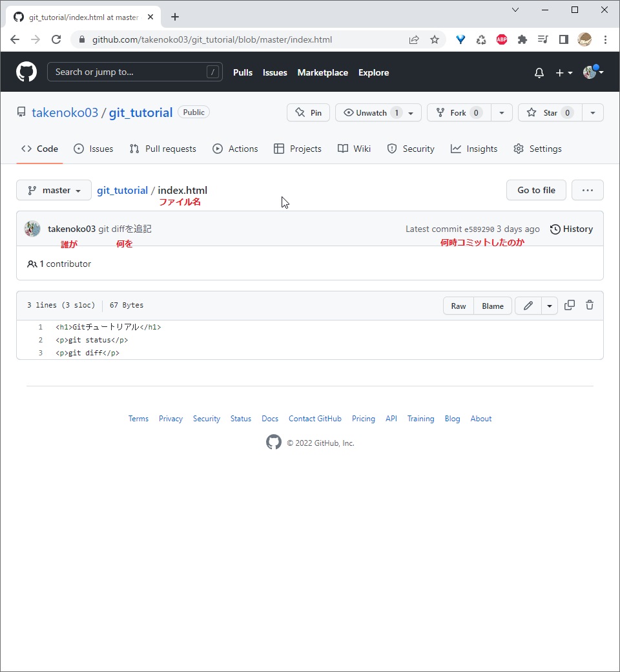Expand edit options dropdown arrow

[x=550, y=306]
